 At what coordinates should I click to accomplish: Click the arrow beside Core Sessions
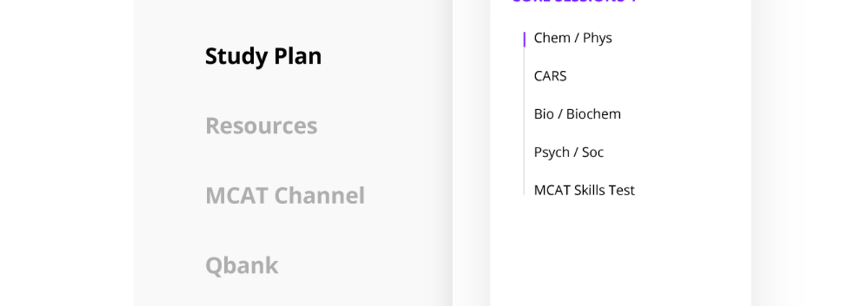point(634,1)
